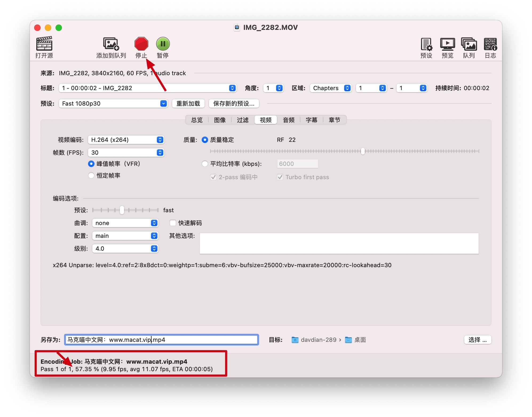532x417 pixels.
Task: Open the Presets panel icon in the toolbar
Action: point(426,44)
